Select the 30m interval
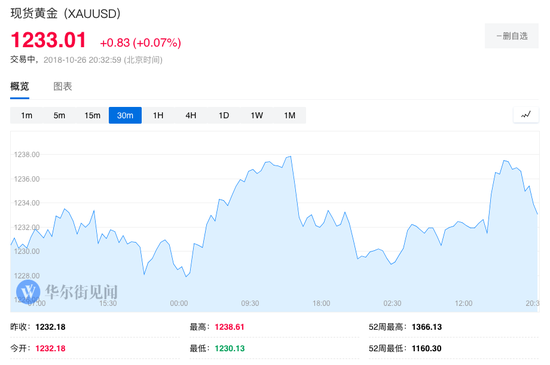This screenshot has height=365, width=550. point(125,115)
